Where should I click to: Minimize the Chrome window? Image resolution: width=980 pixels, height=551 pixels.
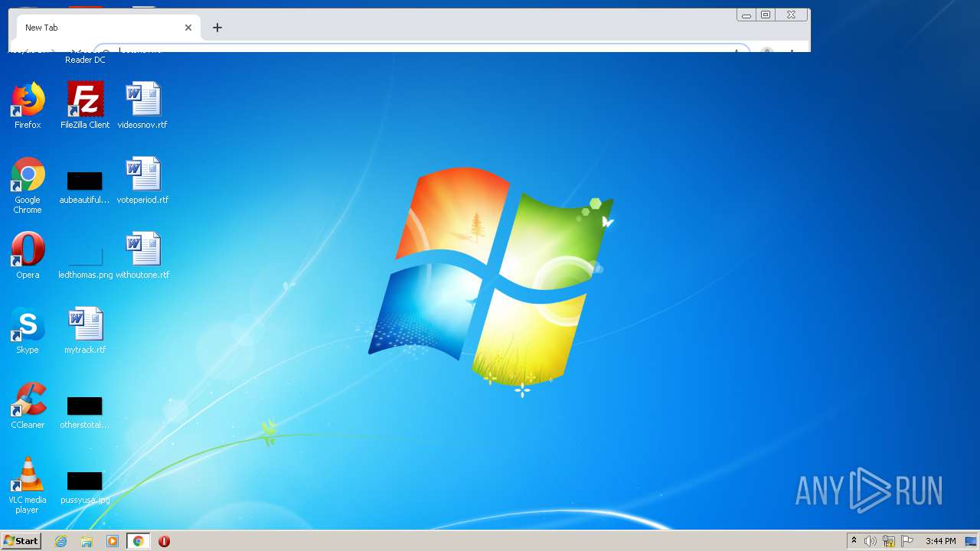(746, 15)
